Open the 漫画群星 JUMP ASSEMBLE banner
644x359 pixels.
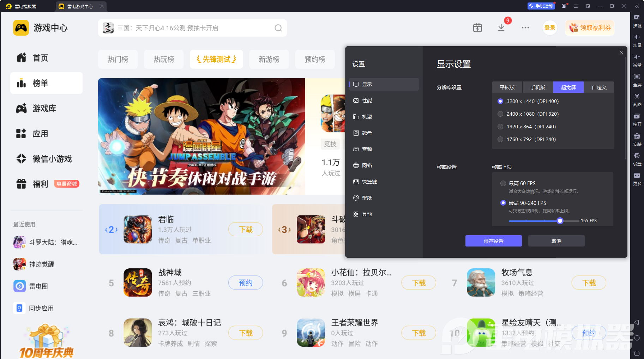pos(201,136)
